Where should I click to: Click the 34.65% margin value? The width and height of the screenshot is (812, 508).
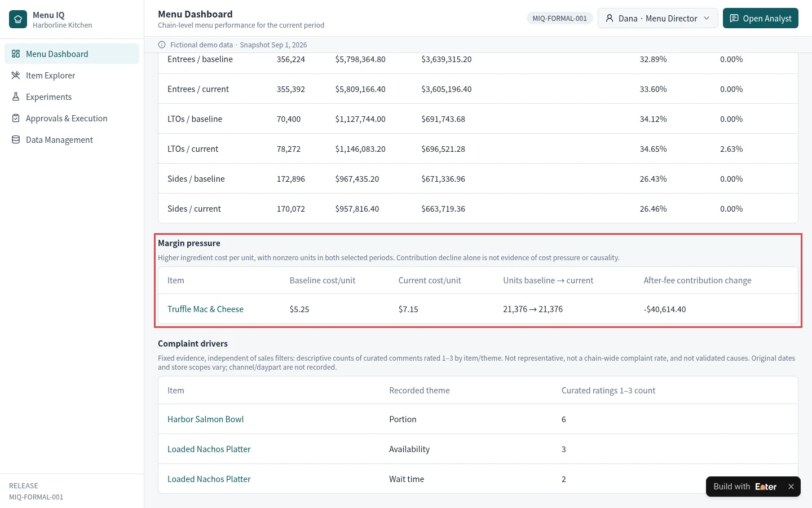pyautogui.click(x=653, y=149)
